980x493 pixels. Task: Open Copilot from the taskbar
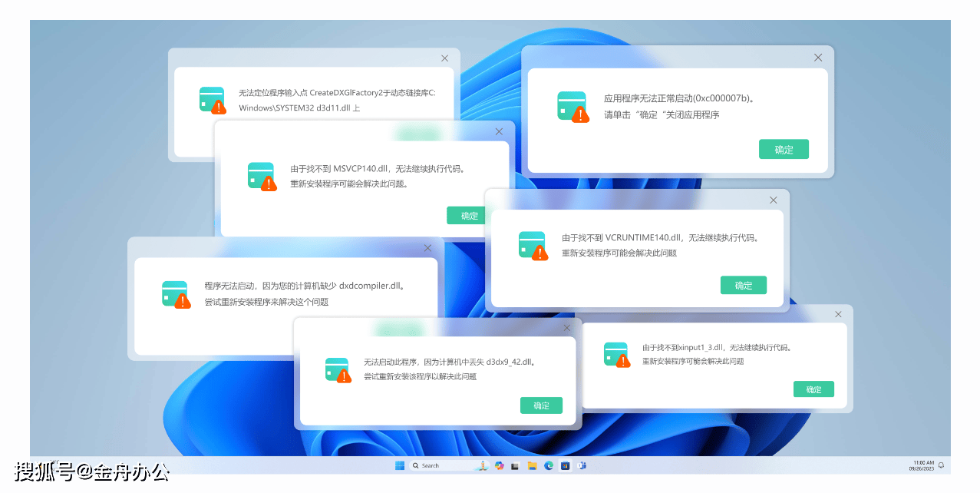pyautogui.click(x=500, y=465)
